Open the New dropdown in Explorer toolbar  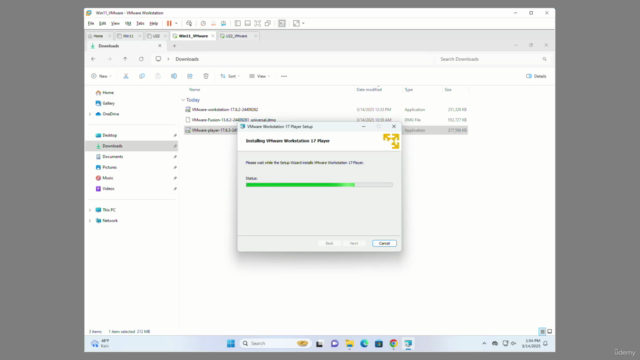coord(101,76)
